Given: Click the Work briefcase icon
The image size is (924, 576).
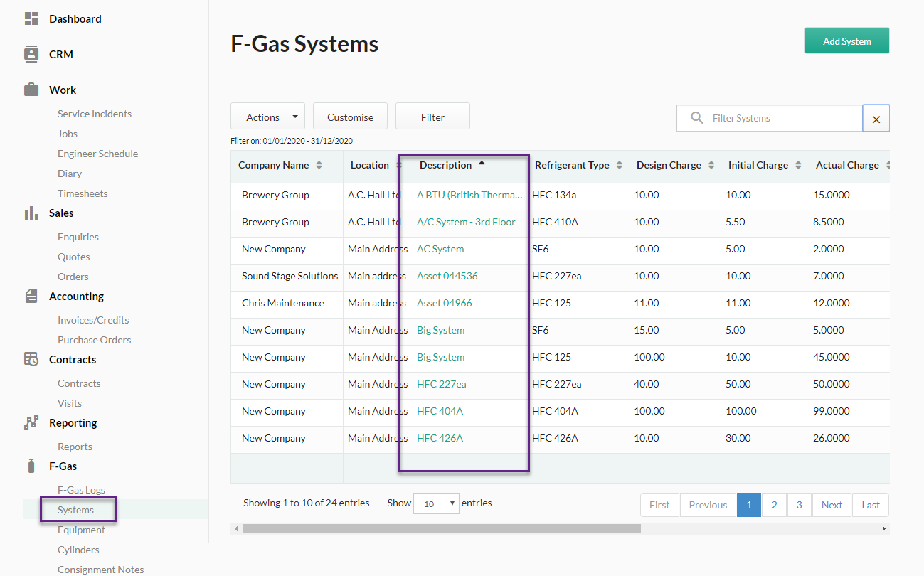Looking at the screenshot, I should click(31, 90).
